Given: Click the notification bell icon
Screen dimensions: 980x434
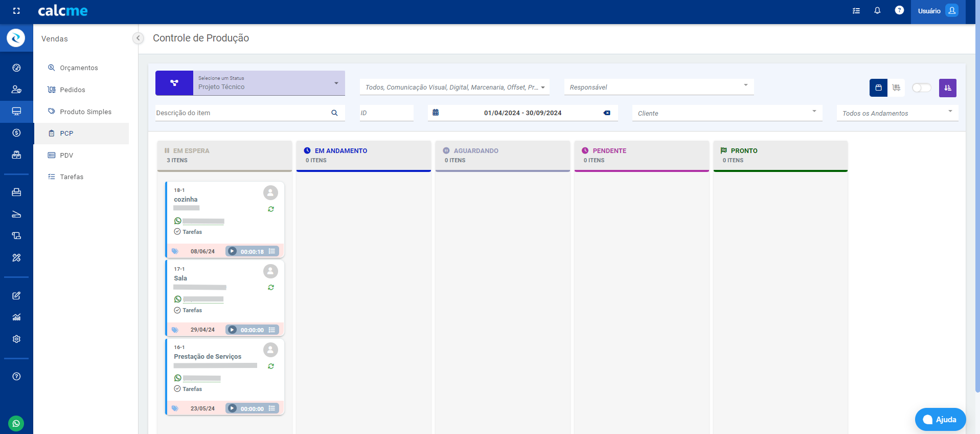Looking at the screenshot, I should point(877,11).
